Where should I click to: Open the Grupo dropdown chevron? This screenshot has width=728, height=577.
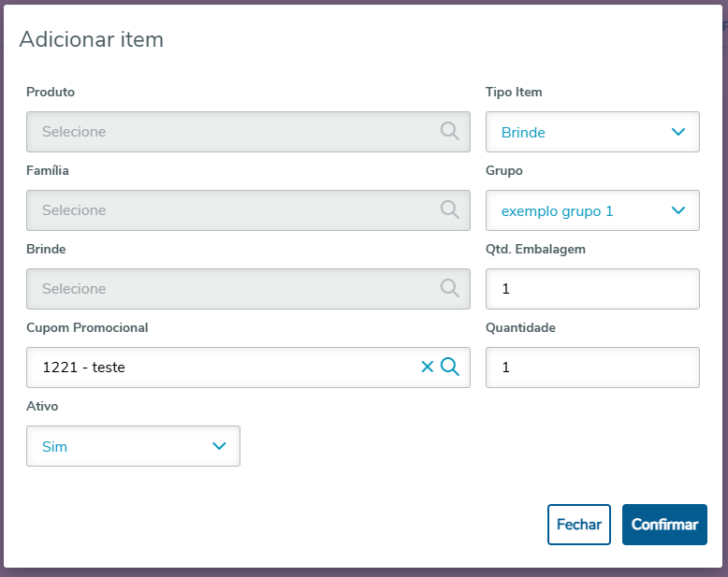pos(679,210)
